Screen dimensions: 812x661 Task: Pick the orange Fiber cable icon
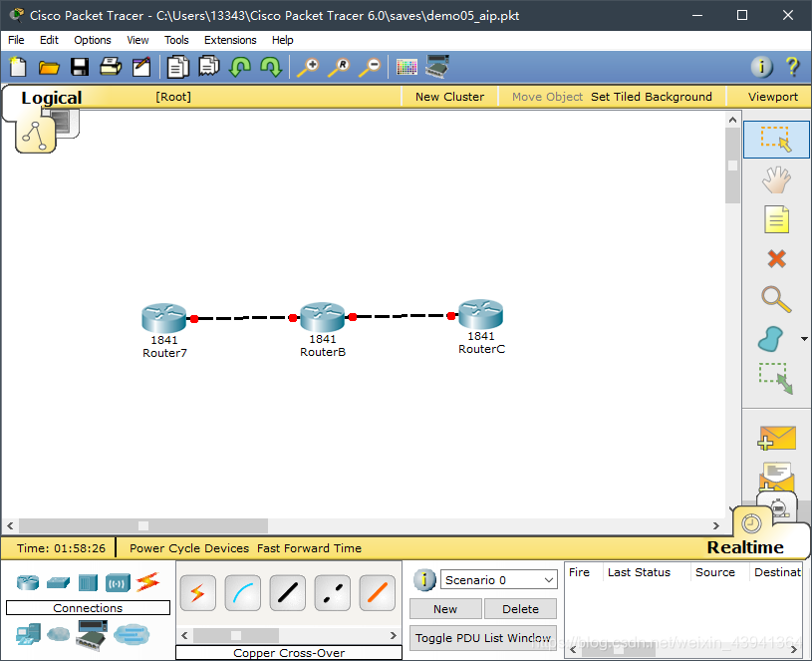tap(377, 592)
